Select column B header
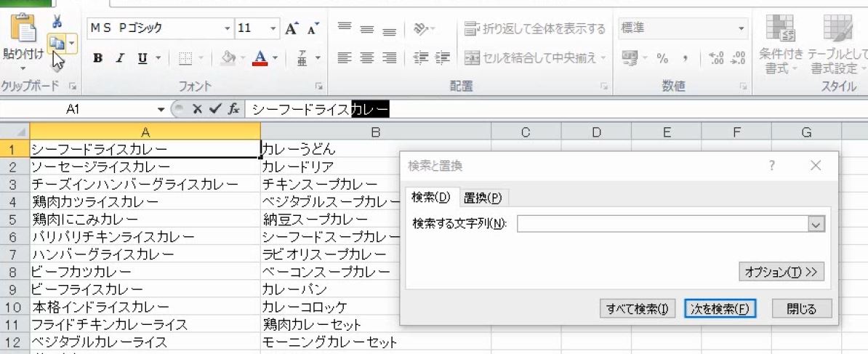This screenshot has height=354, width=868. pyautogui.click(x=375, y=132)
